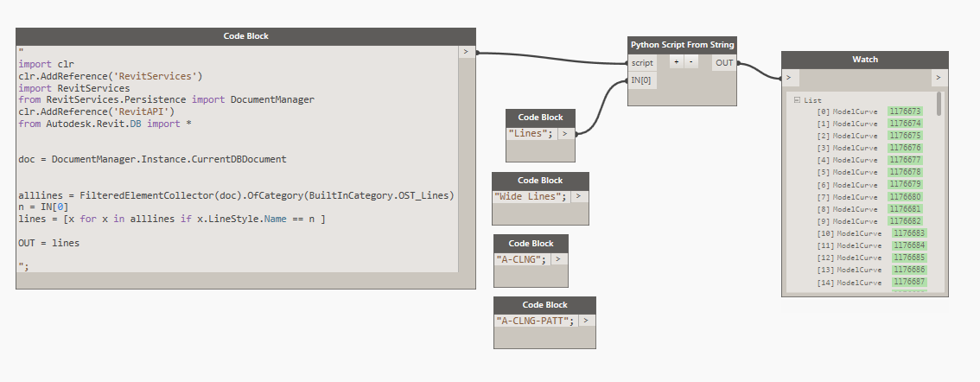Click the "import clr" code line

tap(47, 64)
